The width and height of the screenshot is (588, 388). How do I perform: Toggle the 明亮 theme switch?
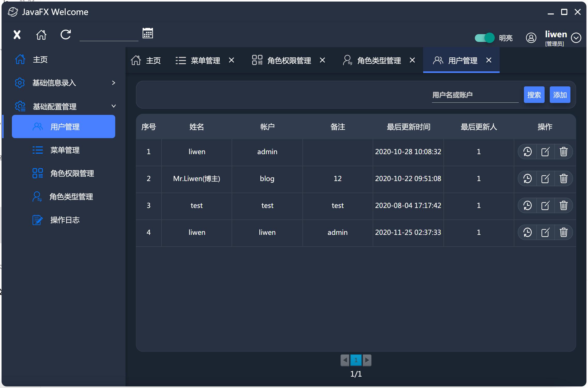point(484,38)
